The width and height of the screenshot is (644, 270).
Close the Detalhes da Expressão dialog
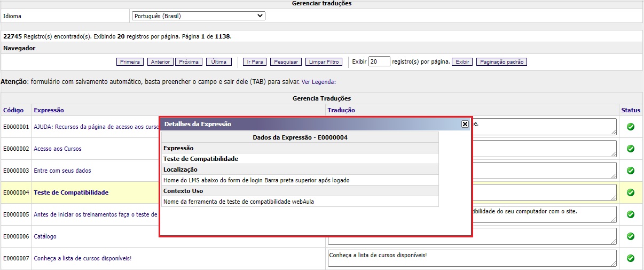coord(465,124)
